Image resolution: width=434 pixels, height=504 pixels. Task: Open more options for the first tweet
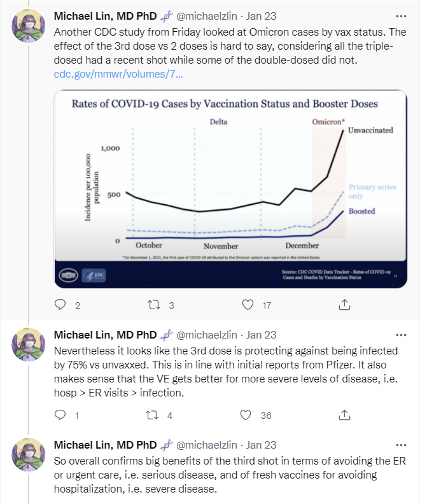point(401,16)
